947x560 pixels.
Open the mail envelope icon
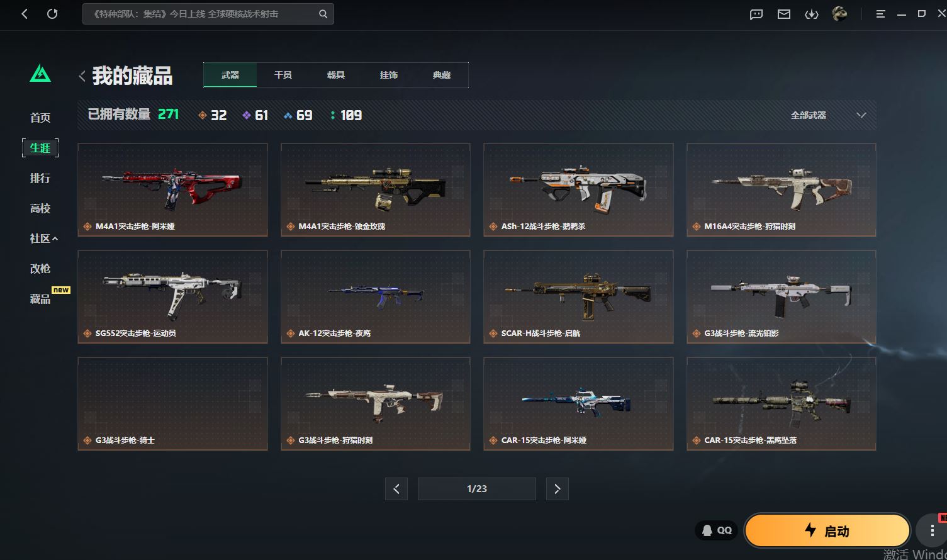click(x=784, y=14)
